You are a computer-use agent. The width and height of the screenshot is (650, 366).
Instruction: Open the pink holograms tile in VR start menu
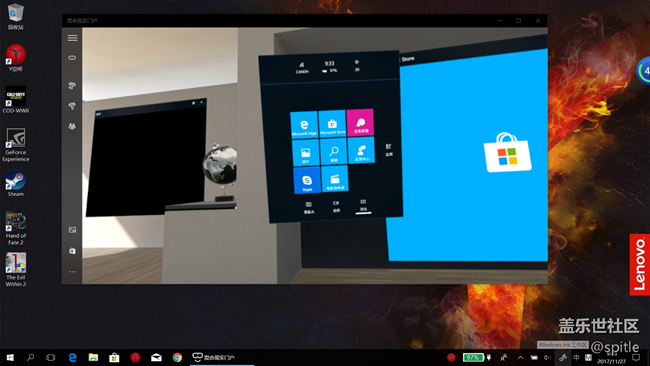tap(360, 122)
